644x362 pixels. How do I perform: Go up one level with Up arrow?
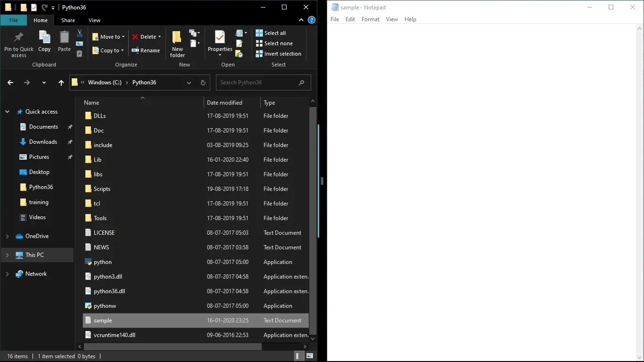[x=61, y=82]
